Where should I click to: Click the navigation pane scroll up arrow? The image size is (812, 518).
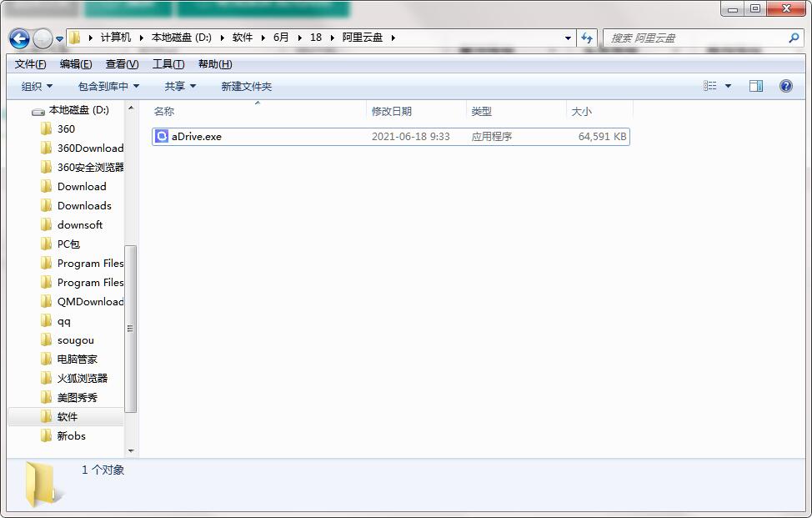131,108
